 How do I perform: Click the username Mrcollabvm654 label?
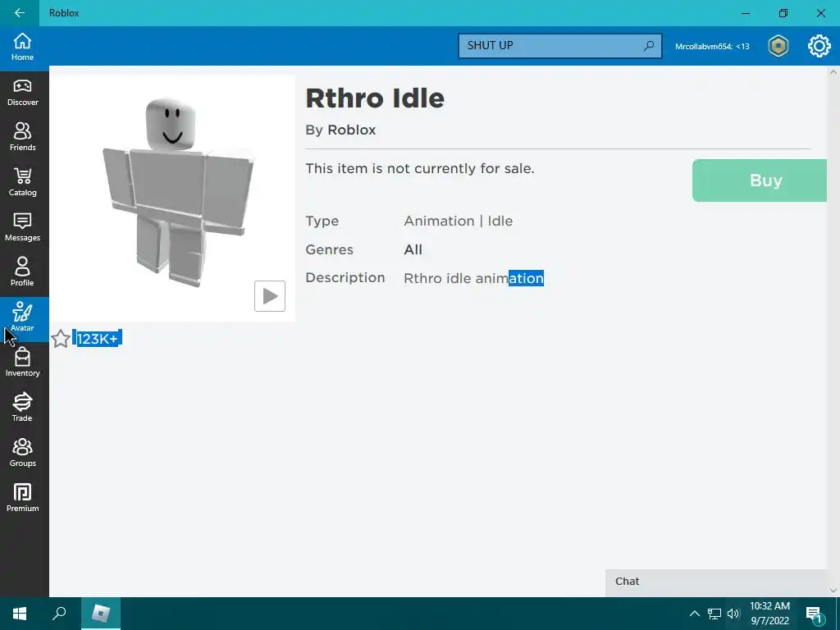(712, 47)
